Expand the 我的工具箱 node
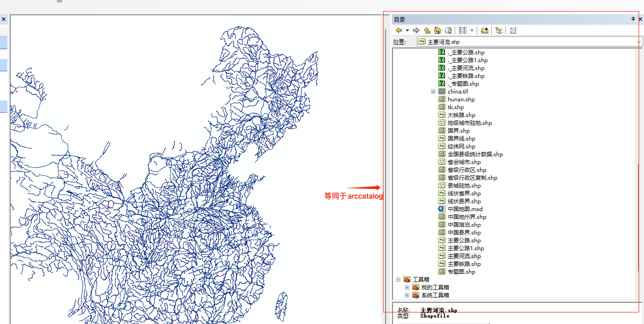 coord(407,287)
